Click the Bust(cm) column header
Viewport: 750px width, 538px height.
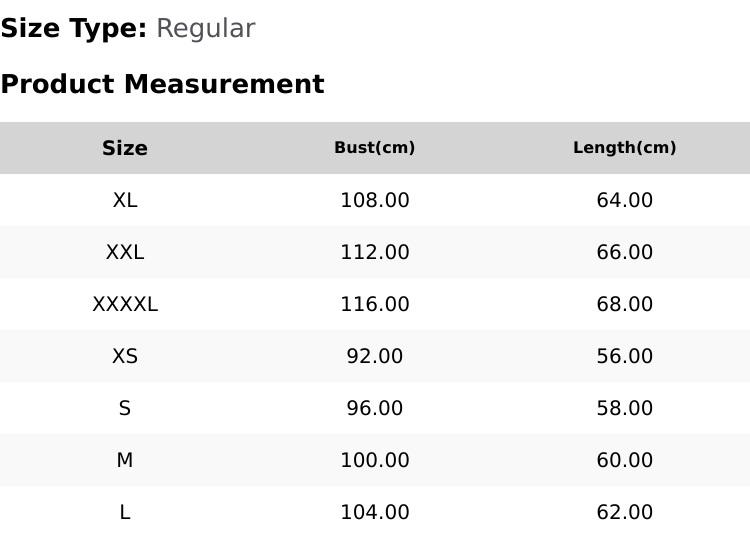(x=375, y=148)
